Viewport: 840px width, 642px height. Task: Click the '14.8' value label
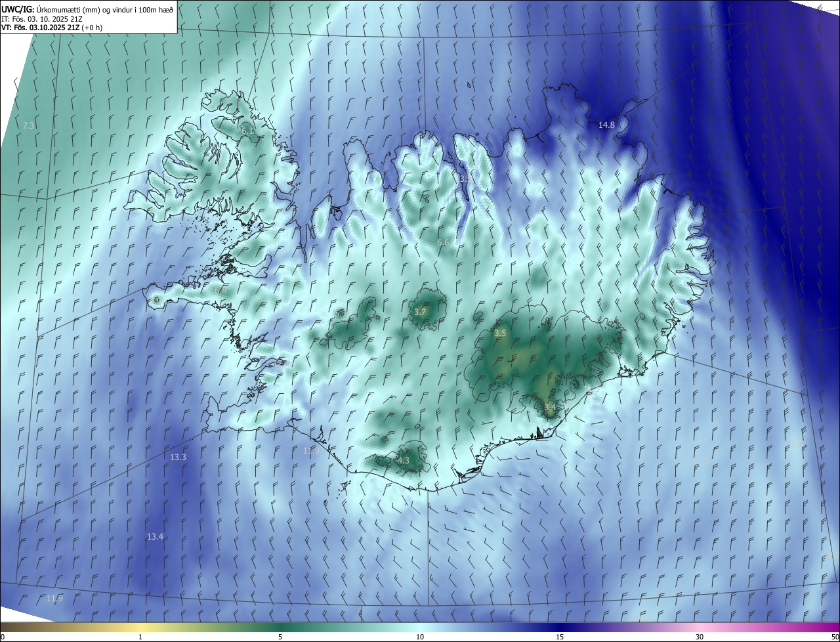pyautogui.click(x=606, y=125)
